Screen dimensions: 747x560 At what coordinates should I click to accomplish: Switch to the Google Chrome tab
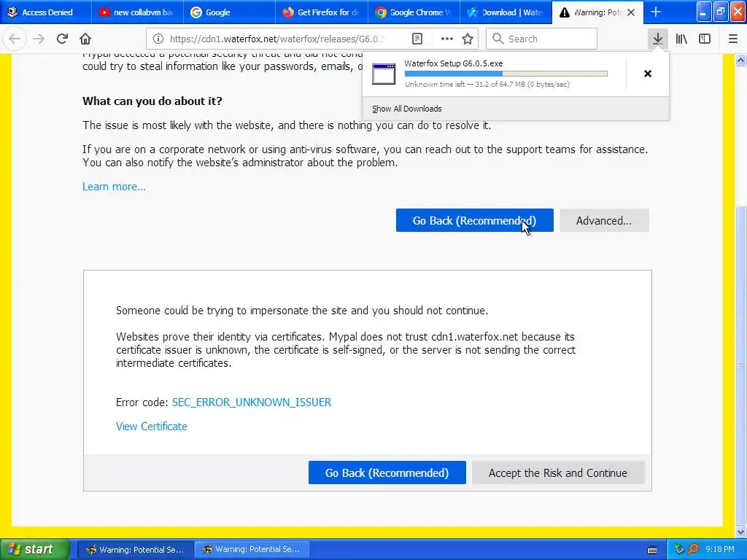(414, 12)
